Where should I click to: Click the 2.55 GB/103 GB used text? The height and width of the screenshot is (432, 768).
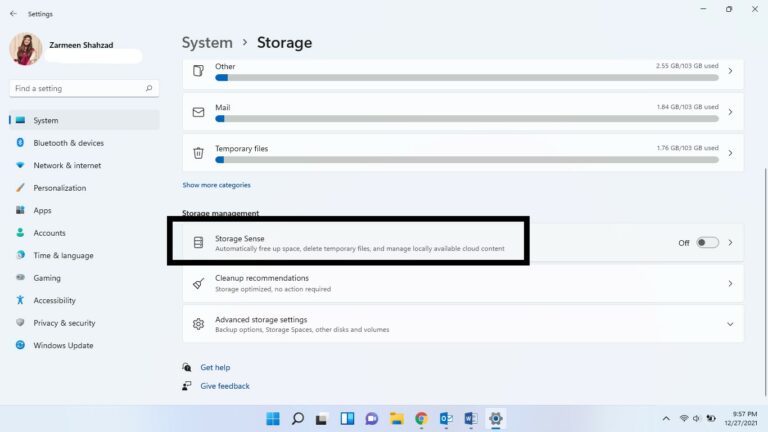[687, 66]
